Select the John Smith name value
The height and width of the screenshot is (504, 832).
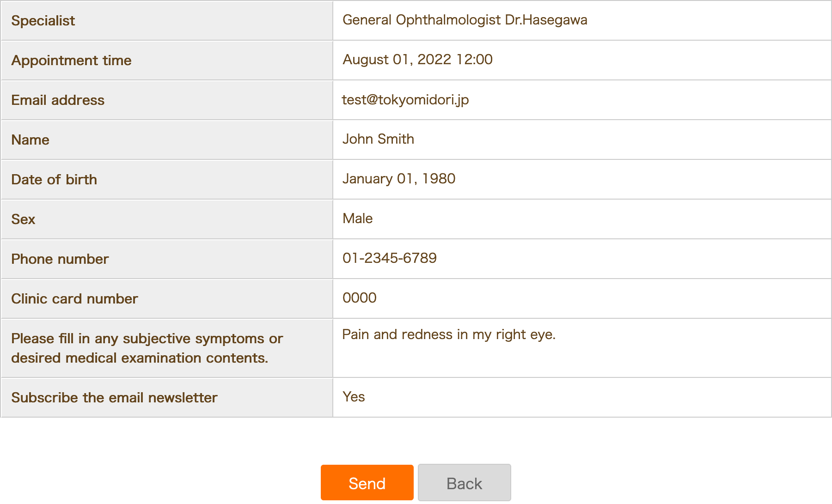(378, 139)
